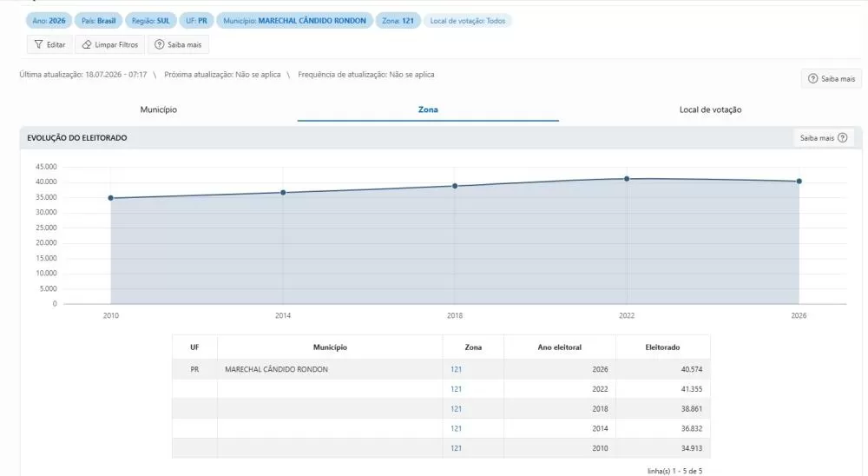Open the Local de votação: Todos filter chip
Image resolution: width=868 pixels, height=476 pixels.
(468, 21)
